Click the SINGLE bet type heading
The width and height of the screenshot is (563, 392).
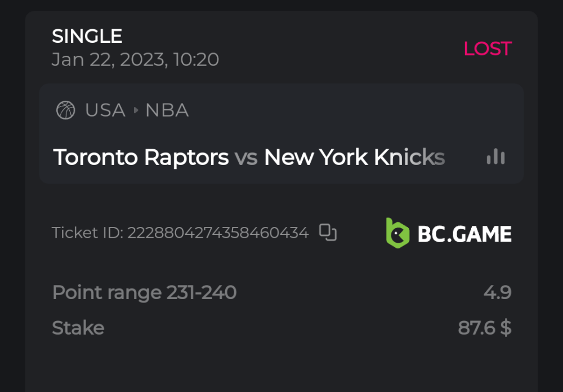(x=87, y=37)
